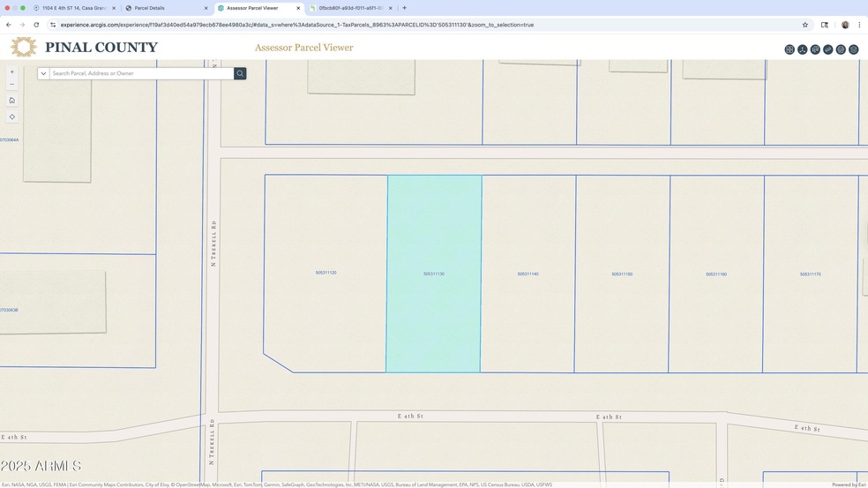Click the search magnifier button
Screen dimensions: 868x488
[x=240, y=73]
